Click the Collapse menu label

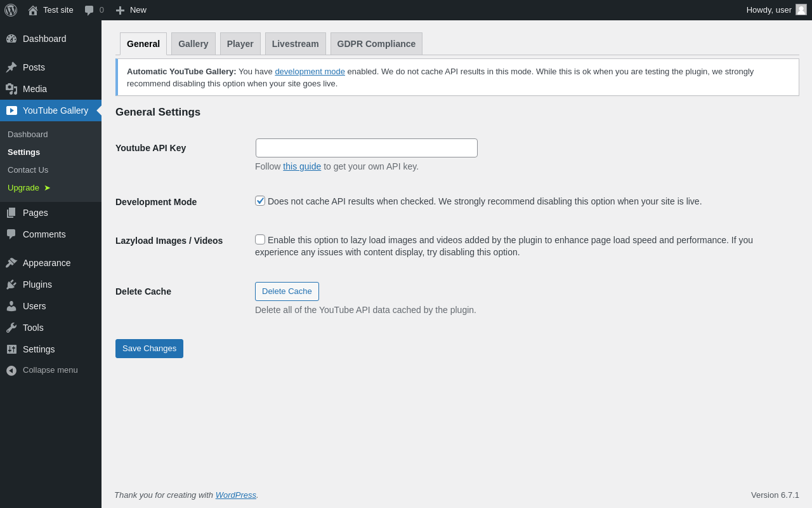click(50, 370)
